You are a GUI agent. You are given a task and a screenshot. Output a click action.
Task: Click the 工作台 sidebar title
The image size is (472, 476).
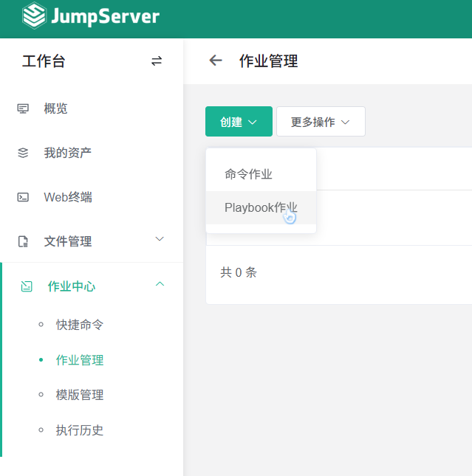[x=44, y=61]
